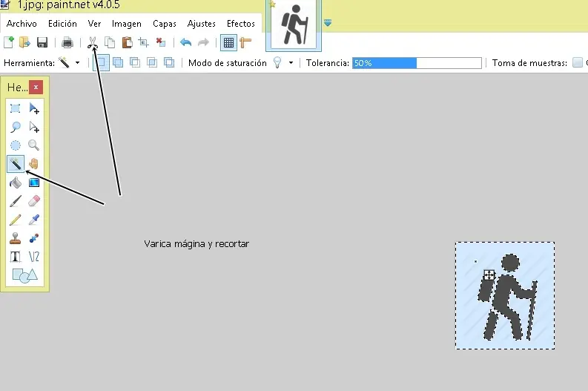Click the Modo de saturación lightbulb icon

(277, 62)
